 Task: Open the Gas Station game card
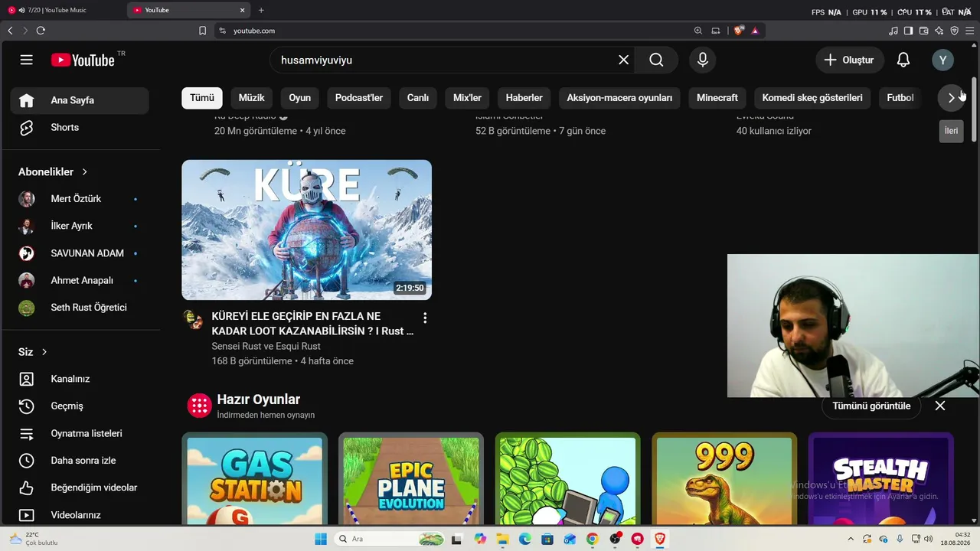(254, 479)
